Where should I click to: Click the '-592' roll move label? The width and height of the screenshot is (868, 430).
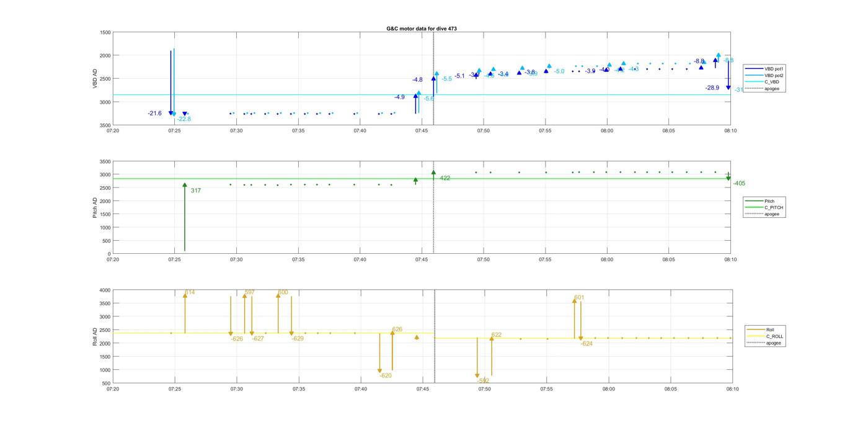click(x=483, y=381)
